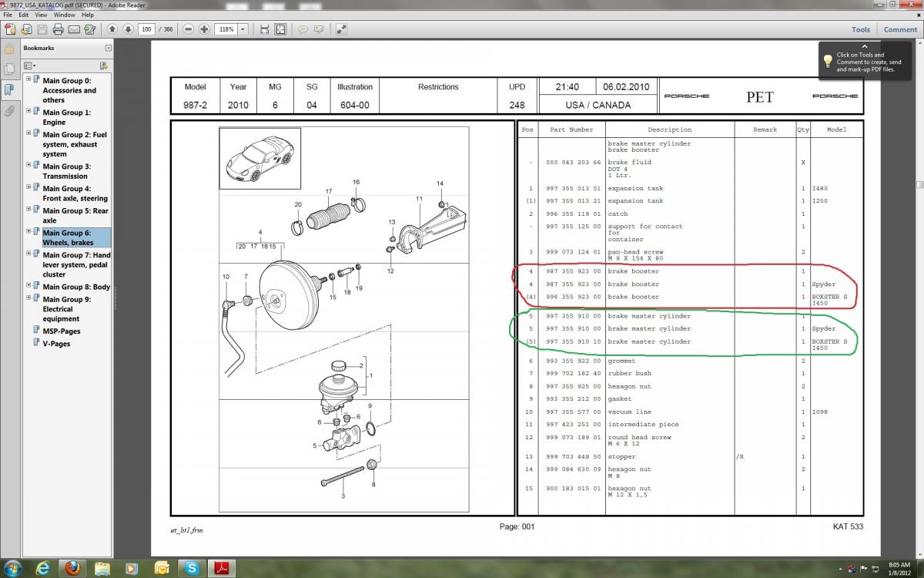Click the Share files toolbar icon

pyautogui.click(x=26, y=29)
